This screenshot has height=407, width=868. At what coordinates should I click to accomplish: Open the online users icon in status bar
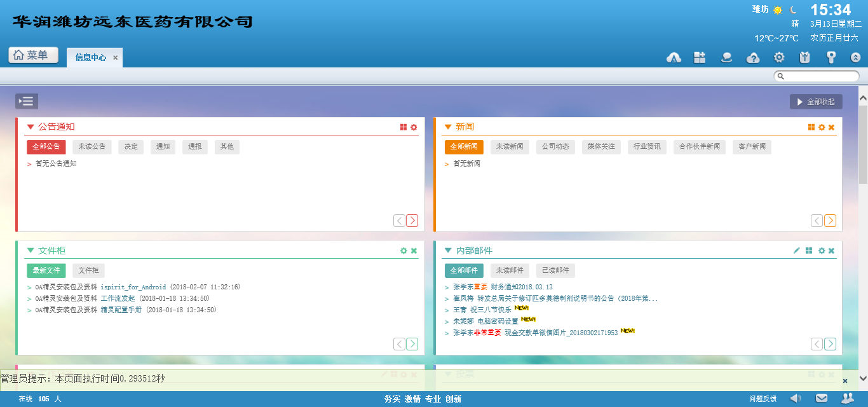click(847, 398)
